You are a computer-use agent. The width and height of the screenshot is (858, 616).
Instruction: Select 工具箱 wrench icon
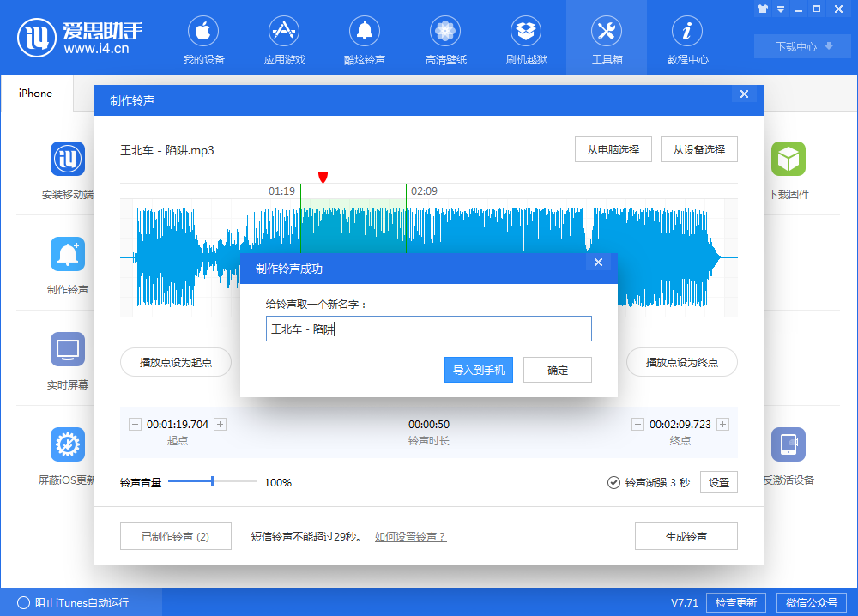tap(607, 32)
